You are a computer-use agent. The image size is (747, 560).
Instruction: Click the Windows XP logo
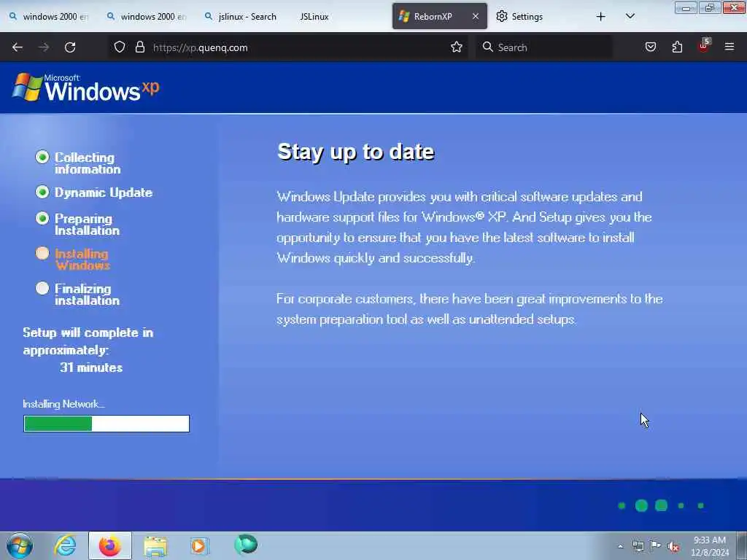coord(86,87)
